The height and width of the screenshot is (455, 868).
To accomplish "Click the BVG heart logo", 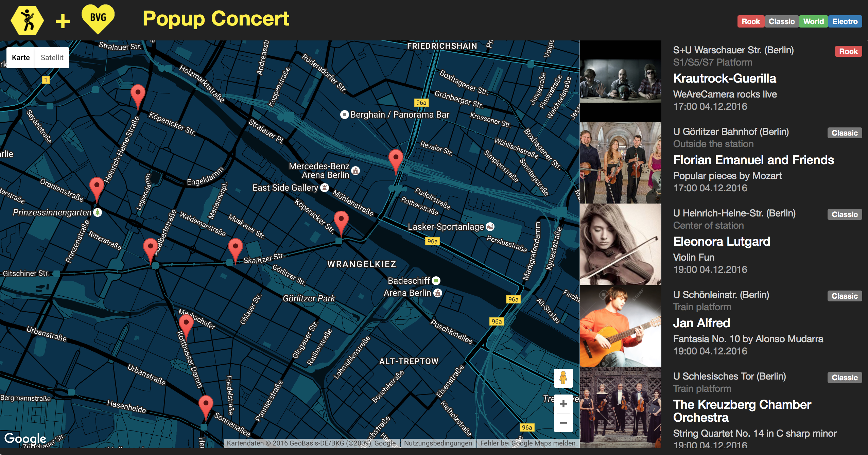I will (x=98, y=18).
